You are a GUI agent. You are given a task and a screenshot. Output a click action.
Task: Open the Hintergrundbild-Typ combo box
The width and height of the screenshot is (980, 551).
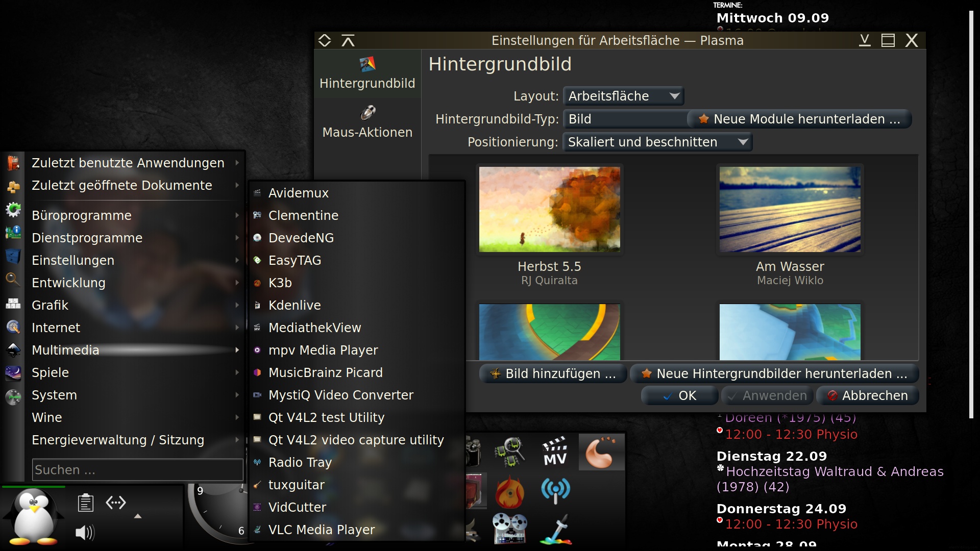(x=626, y=119)
